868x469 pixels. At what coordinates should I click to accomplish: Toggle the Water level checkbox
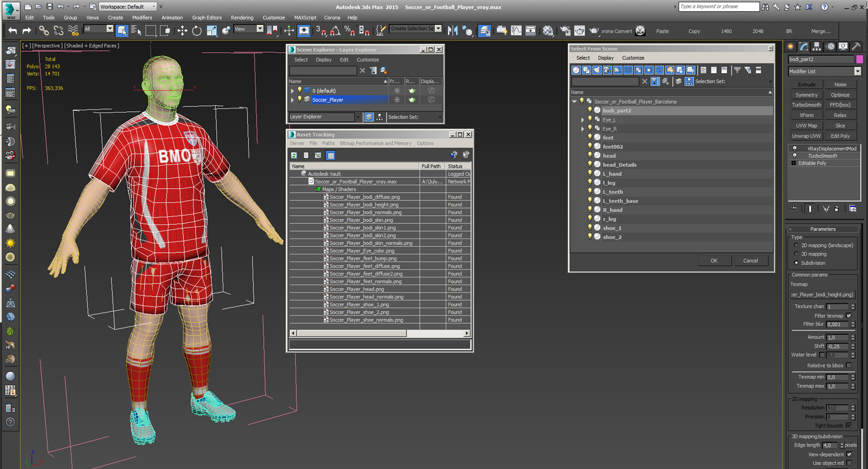point(822,355)
